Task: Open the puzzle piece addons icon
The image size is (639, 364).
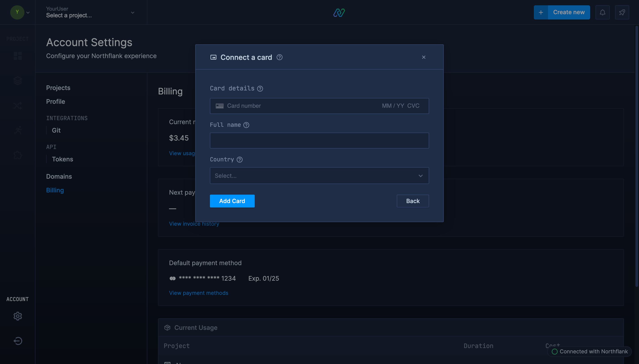Action: coord(18,155)
